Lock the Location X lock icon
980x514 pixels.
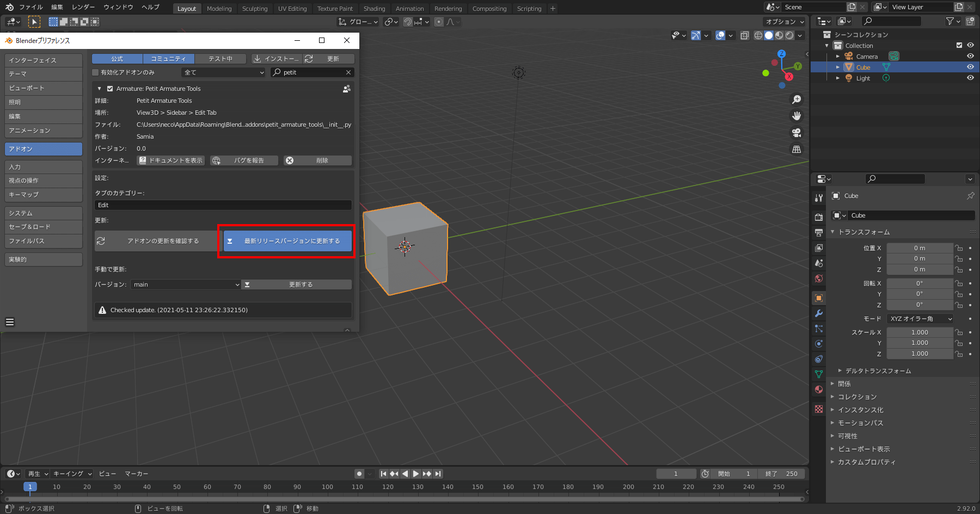[959, 248]
